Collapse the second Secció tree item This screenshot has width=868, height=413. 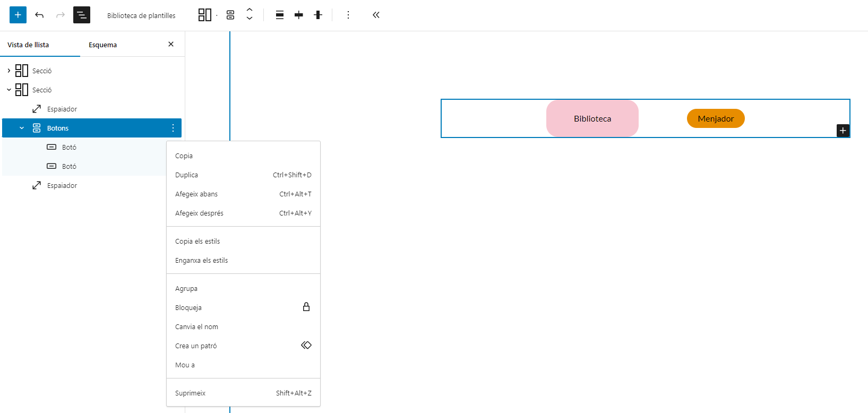[x=9, y=90]
